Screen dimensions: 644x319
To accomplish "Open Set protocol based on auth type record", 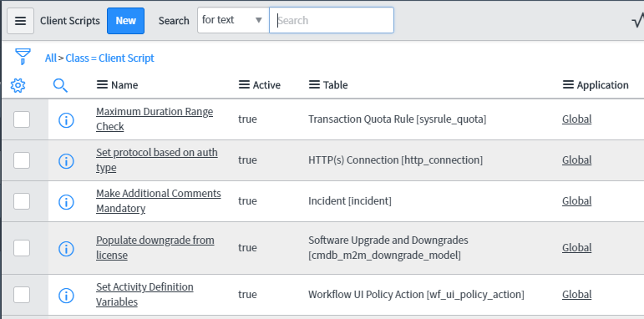I will pyautogui.click(x=157, y=160).
